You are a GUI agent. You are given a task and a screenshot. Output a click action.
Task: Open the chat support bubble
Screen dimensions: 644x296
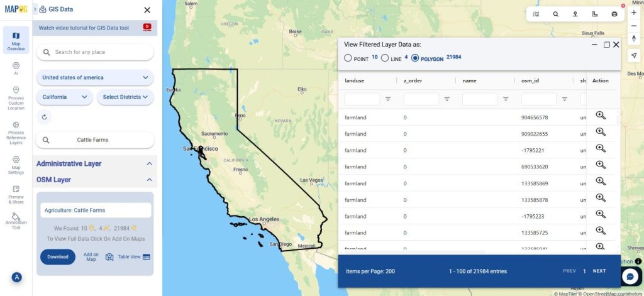(x=630, y=277)
